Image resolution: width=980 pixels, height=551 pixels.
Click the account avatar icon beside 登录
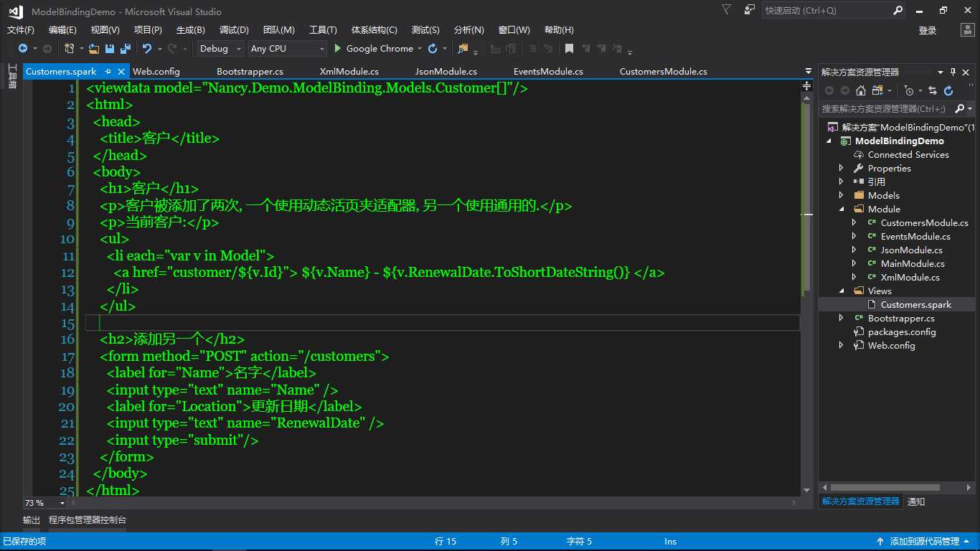(x=967, y=29)
